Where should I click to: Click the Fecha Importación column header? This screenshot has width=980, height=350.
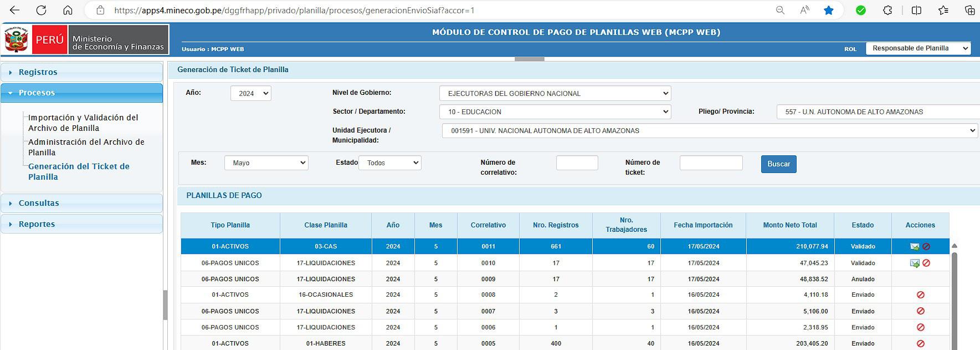703,225
